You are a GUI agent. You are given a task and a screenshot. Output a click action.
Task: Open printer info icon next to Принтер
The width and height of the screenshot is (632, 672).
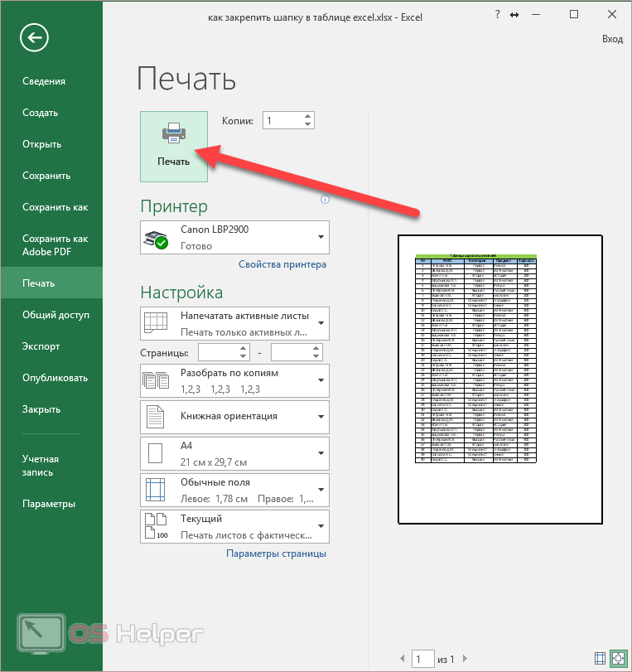coord(326,200)
